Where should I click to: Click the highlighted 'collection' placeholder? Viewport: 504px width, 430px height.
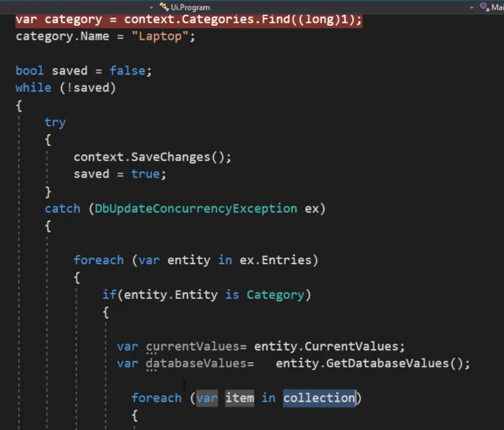(x=319, y=398)
